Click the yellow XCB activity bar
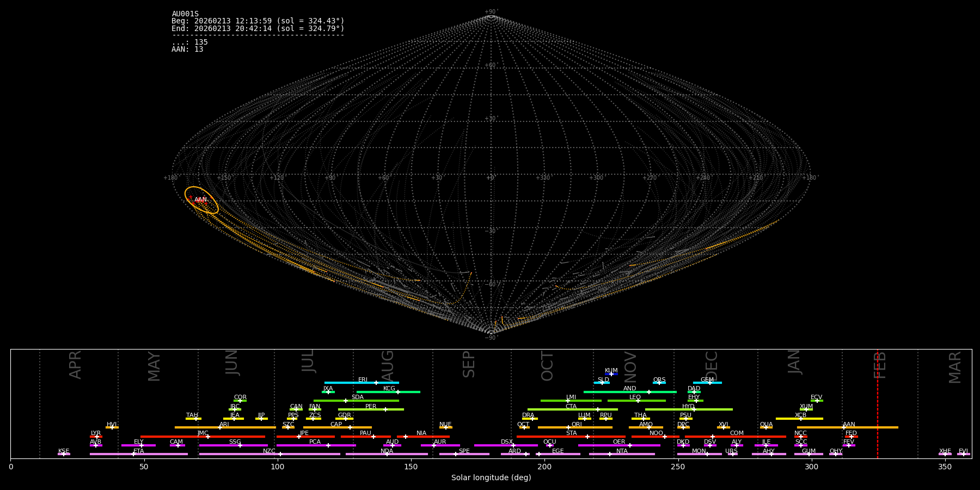The height and width of the screenshot is (490, 980). point(799,419)
